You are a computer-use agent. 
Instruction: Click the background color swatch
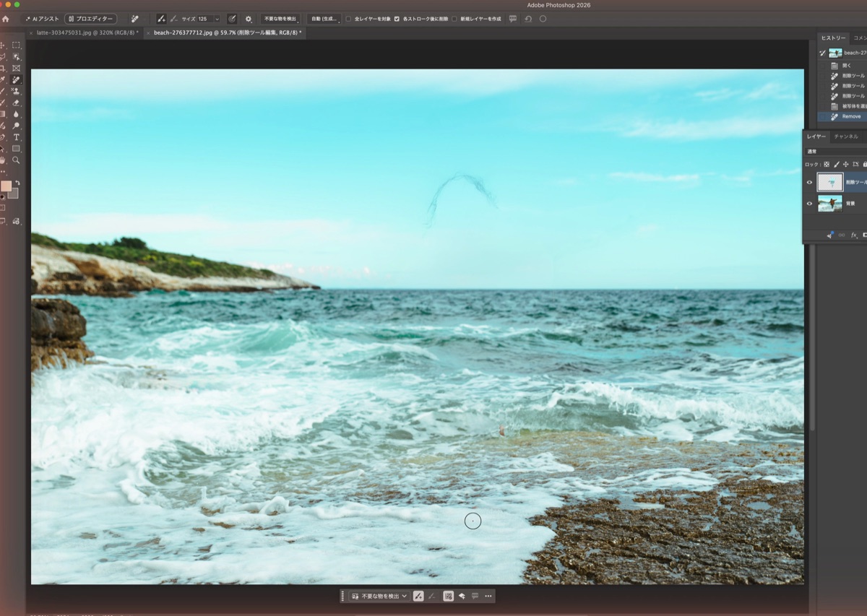14,194
